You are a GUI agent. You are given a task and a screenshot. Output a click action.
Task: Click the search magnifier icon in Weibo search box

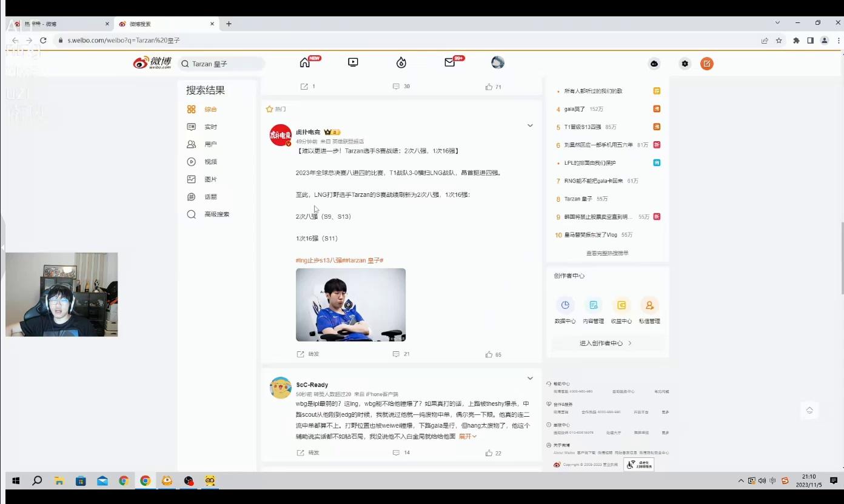[185, 64]
